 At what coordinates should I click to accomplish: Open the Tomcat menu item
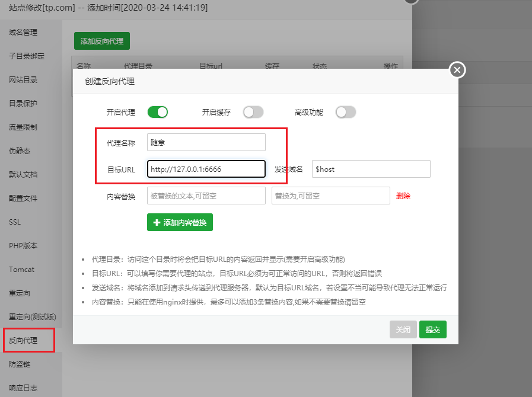coord(21,270)
